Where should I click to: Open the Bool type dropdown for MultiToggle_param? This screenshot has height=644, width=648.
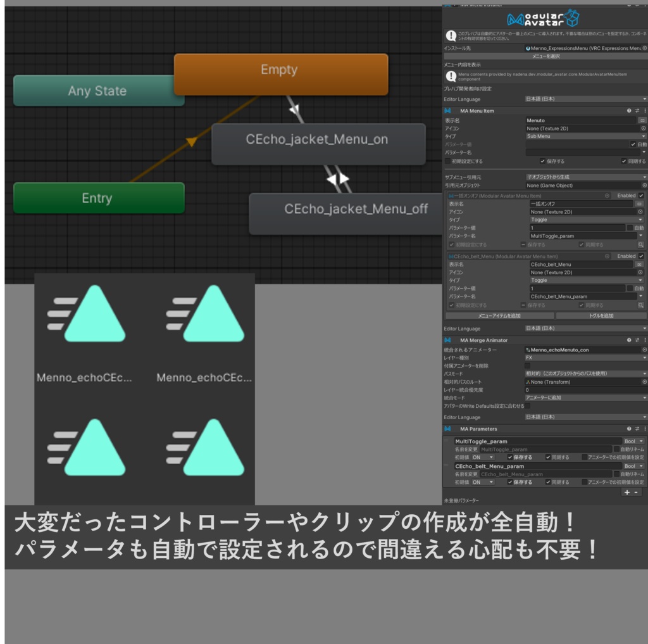click(633, 441)
